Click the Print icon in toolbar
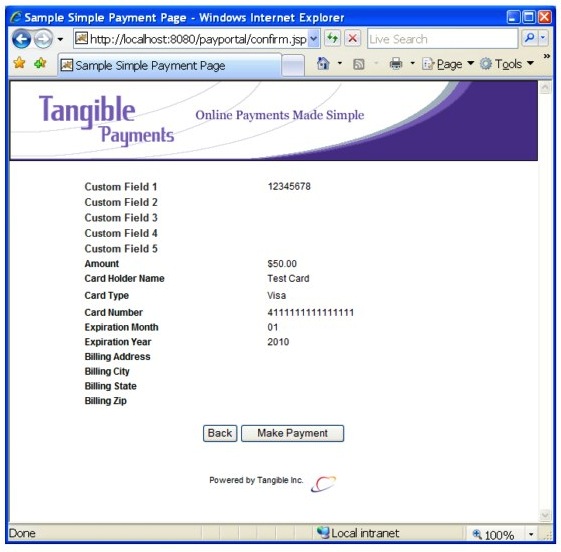 [396, 64]
